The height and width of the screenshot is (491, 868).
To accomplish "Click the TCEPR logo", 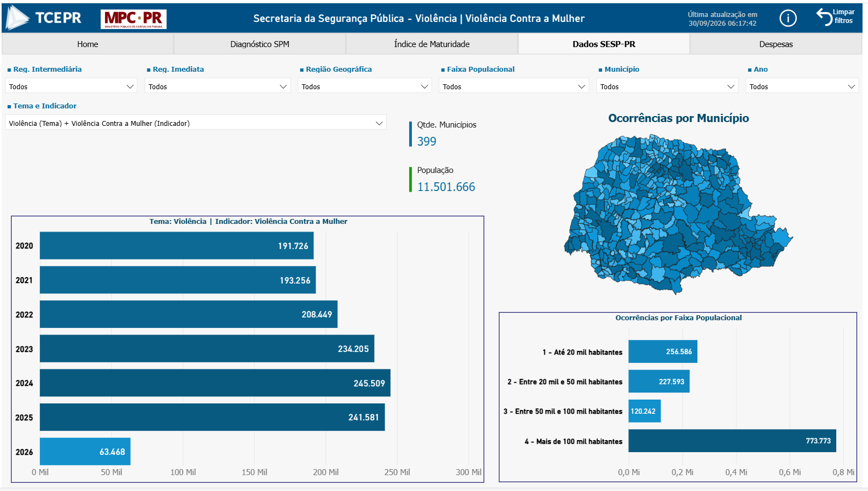I will pyautogui.click(x=44, y=18).
